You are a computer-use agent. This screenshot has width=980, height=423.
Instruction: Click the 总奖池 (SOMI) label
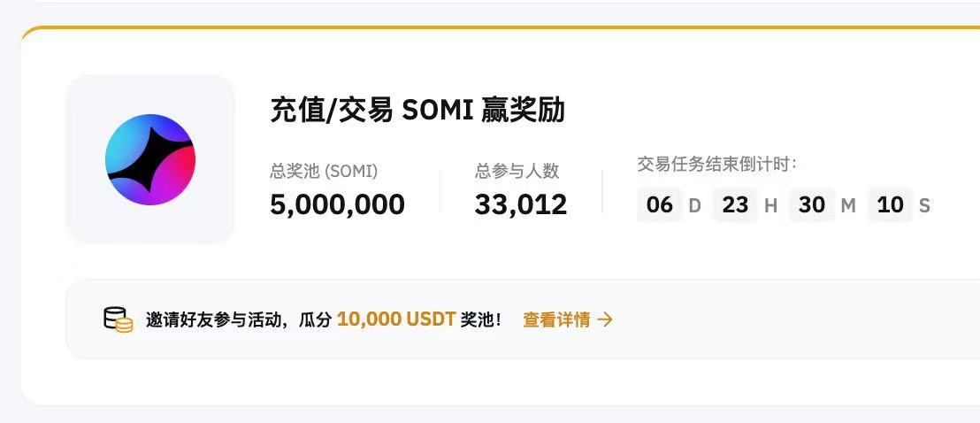pos(324,171)
